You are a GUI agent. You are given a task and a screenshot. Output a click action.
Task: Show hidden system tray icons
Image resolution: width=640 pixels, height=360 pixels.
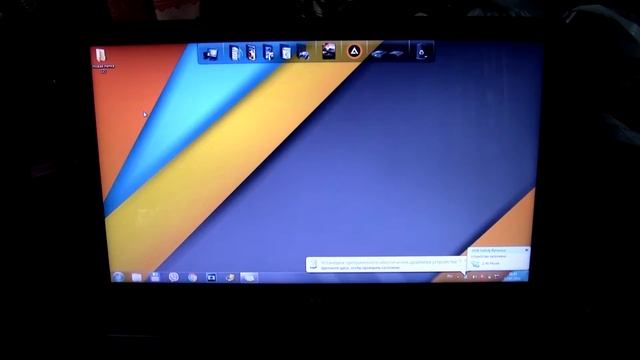(458, 277)
